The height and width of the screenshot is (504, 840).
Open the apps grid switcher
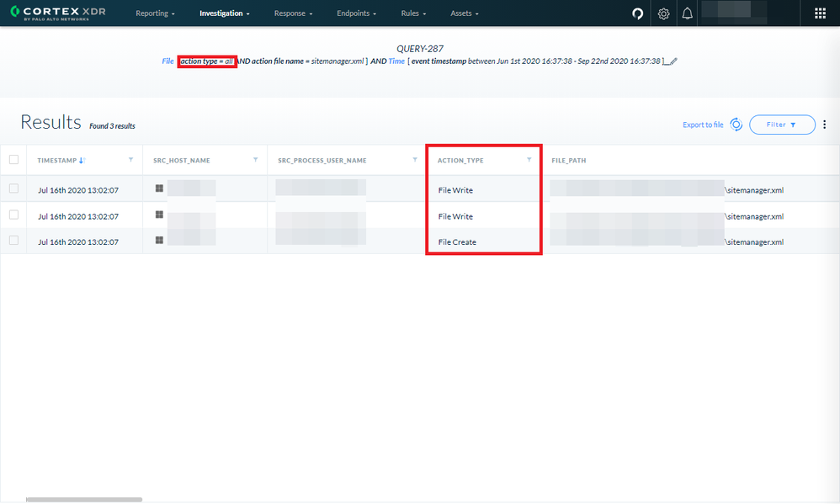tap(820, 13)
